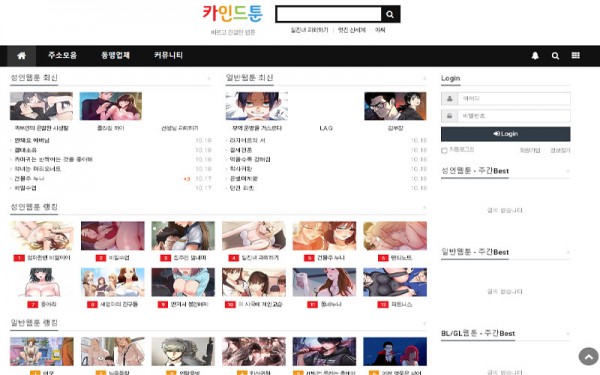Click the search button beside top search box
Image resolution: width=600 pixels, height=375 pixels.
click(390, 14)
